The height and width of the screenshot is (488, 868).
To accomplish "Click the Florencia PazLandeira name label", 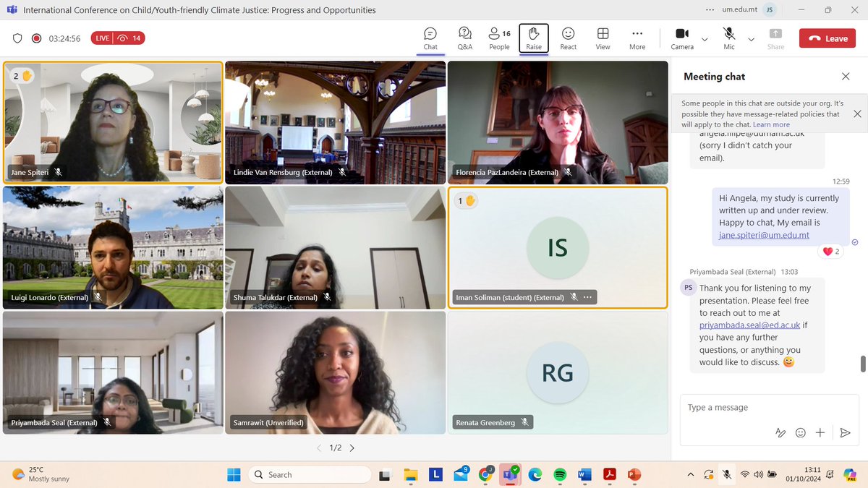I will [506, 173].
